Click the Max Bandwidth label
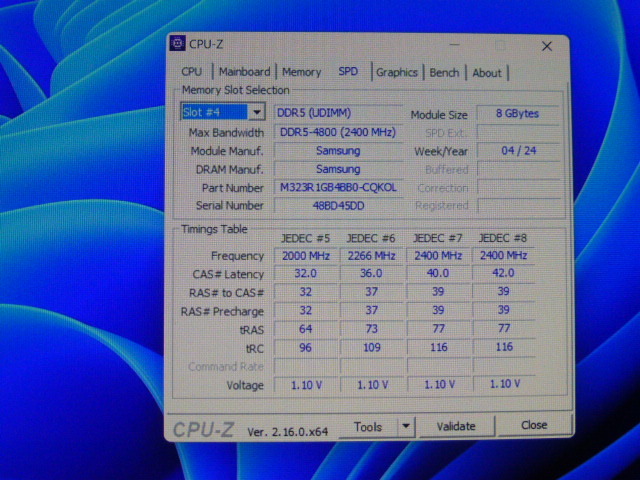Viewport: 640px width, 480px height. [226, 133]
